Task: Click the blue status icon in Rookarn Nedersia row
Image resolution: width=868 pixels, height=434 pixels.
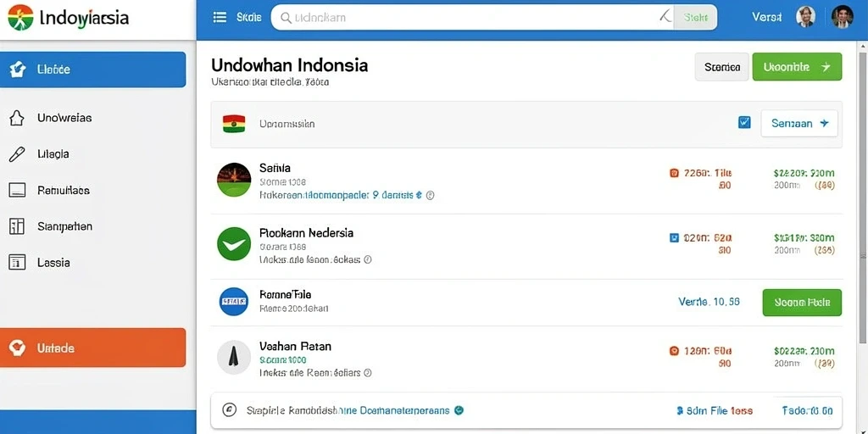Action: 674,237
